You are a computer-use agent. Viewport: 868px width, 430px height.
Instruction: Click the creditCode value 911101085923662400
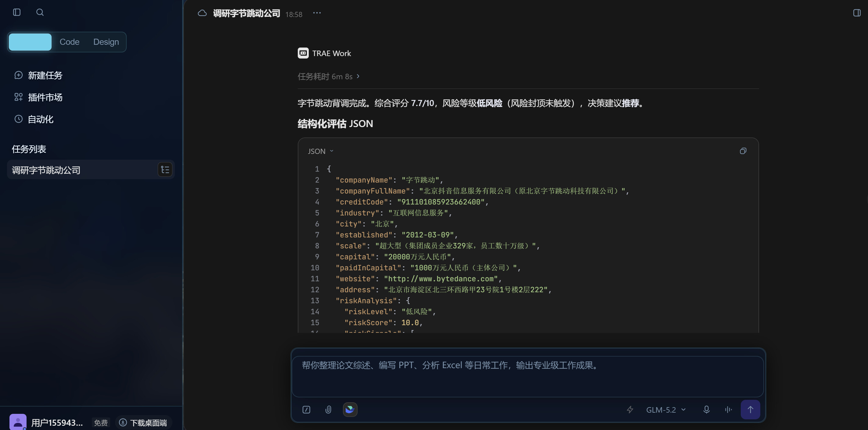(441, 202)
